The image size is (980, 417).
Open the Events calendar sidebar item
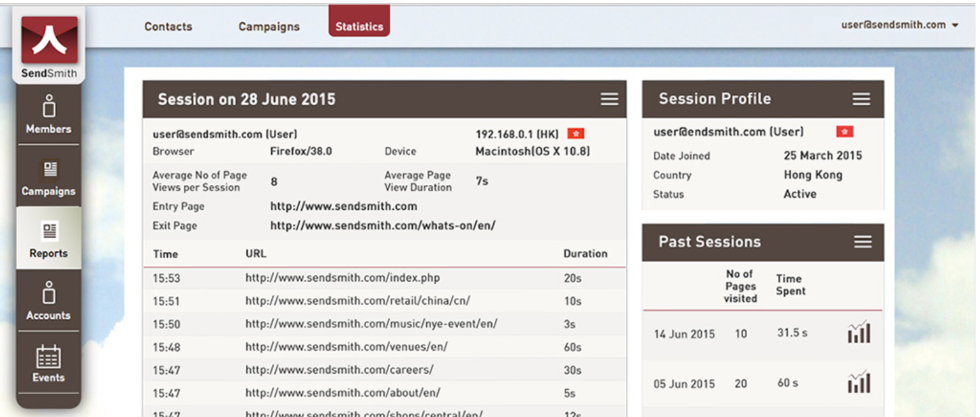tap(48, 363)
